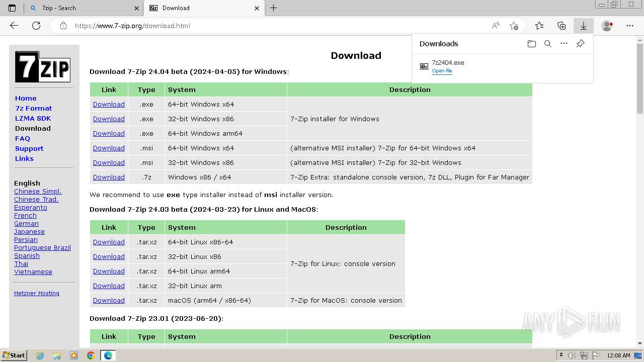
Task: Open Support page in sidebar
Action: pos(29,148)
